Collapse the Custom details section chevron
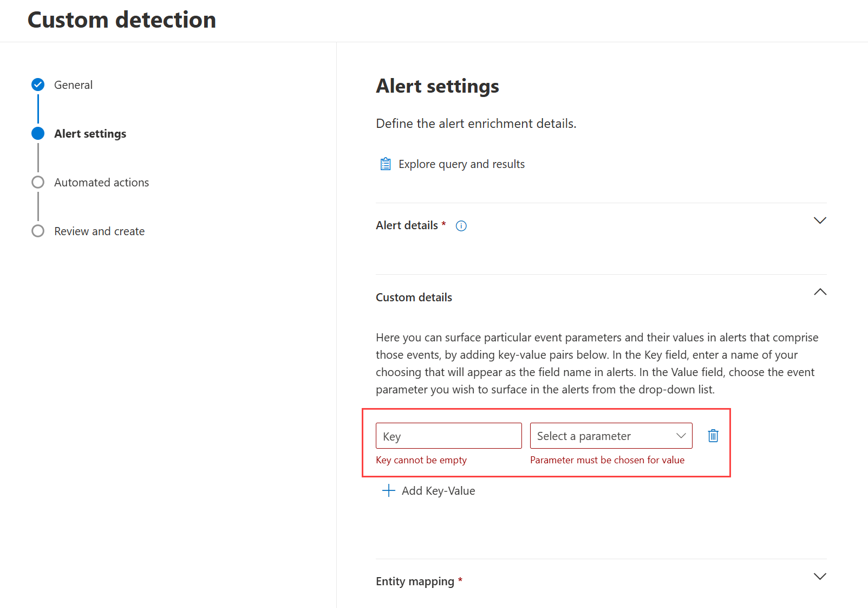The width and height of the screenshot is (868, 608). [820, 292]
